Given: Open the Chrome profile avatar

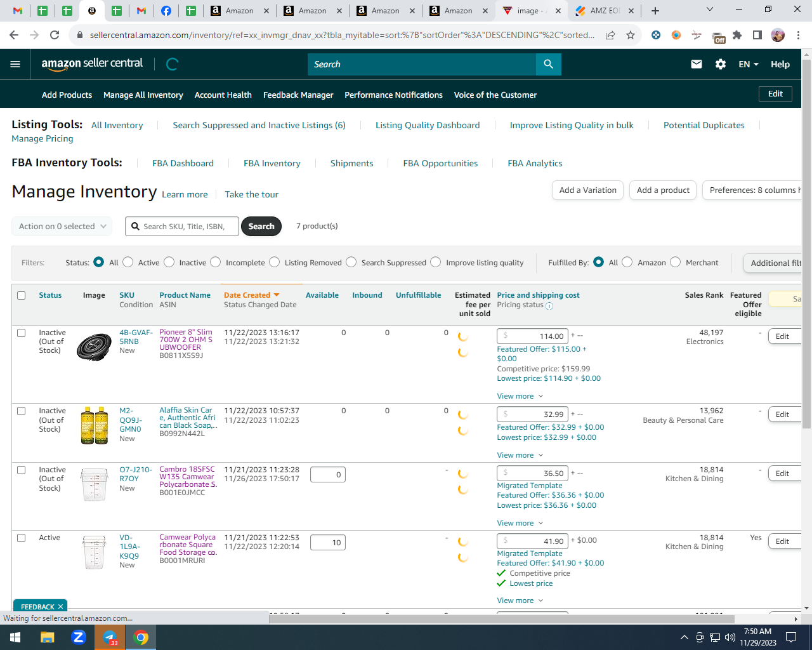Looking at the screenshot, I should click(778, 35).
